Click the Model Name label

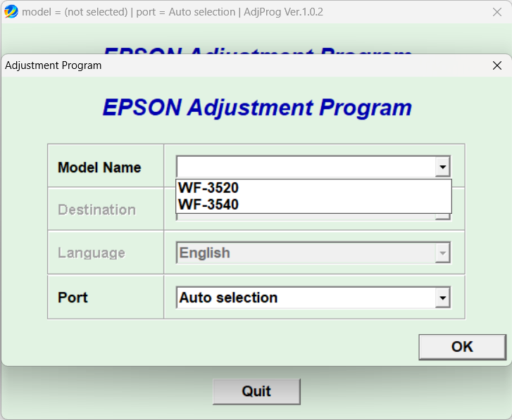pyautogui.click(x=99, y=167)
